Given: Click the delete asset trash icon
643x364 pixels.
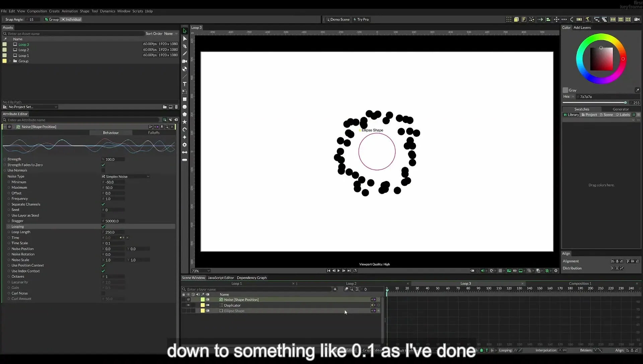Looking at the screenshot, I should 176,107.
